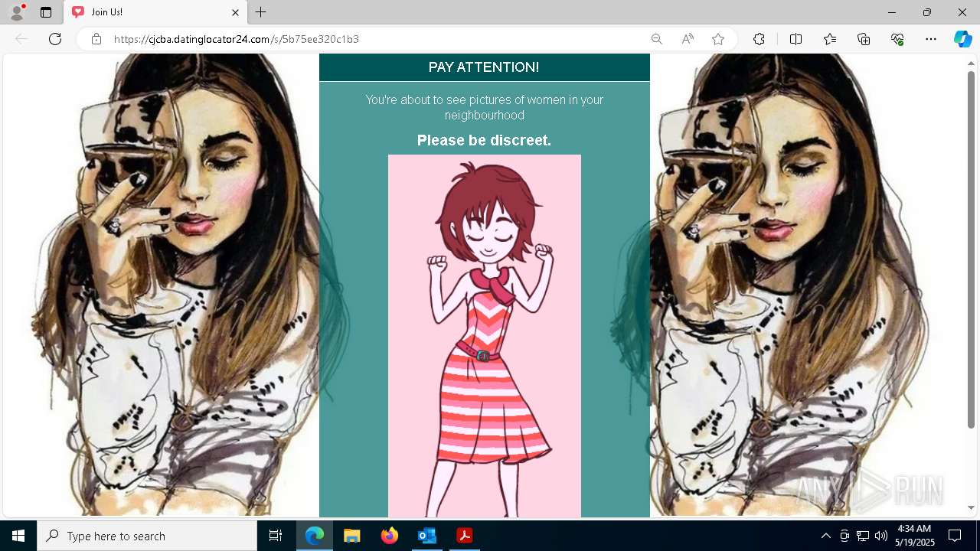Screen dimensions: 980x551
Task: Toggle split screen view
Action: click(795, 39)
